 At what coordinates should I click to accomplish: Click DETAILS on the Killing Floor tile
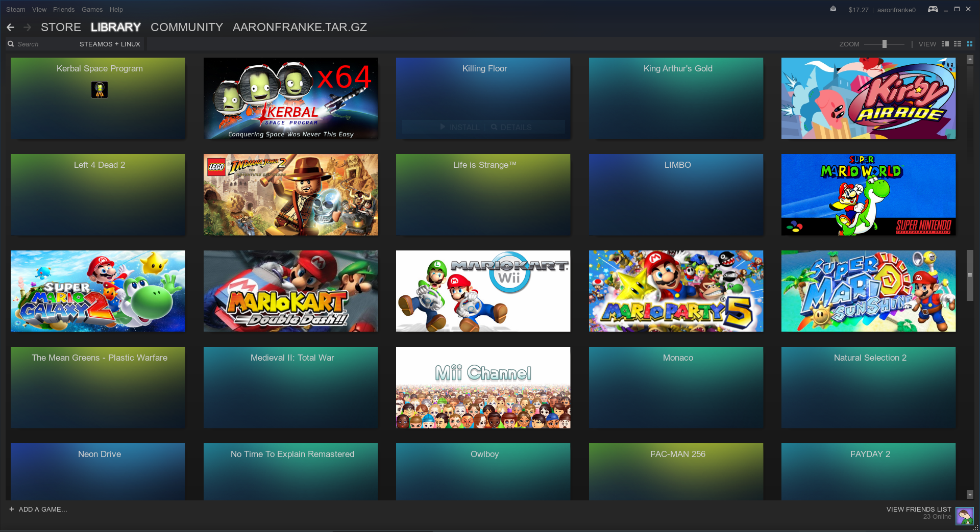(x=511, y=127)
